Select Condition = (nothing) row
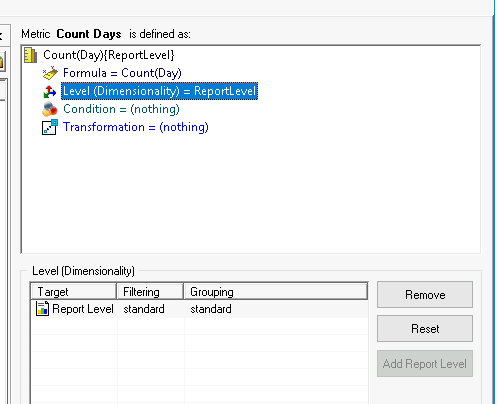Screen dimensions: 498x404 point(121,109)
